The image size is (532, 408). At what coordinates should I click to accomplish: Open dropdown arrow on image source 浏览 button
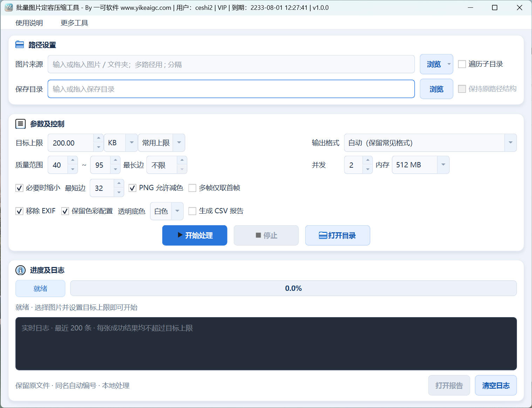point(449,64)
